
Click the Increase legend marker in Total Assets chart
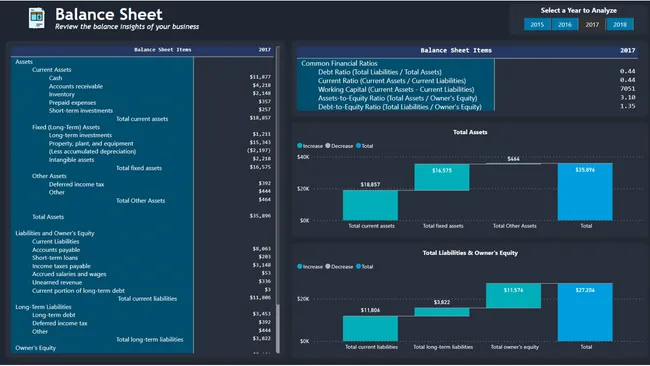(300, 145)
